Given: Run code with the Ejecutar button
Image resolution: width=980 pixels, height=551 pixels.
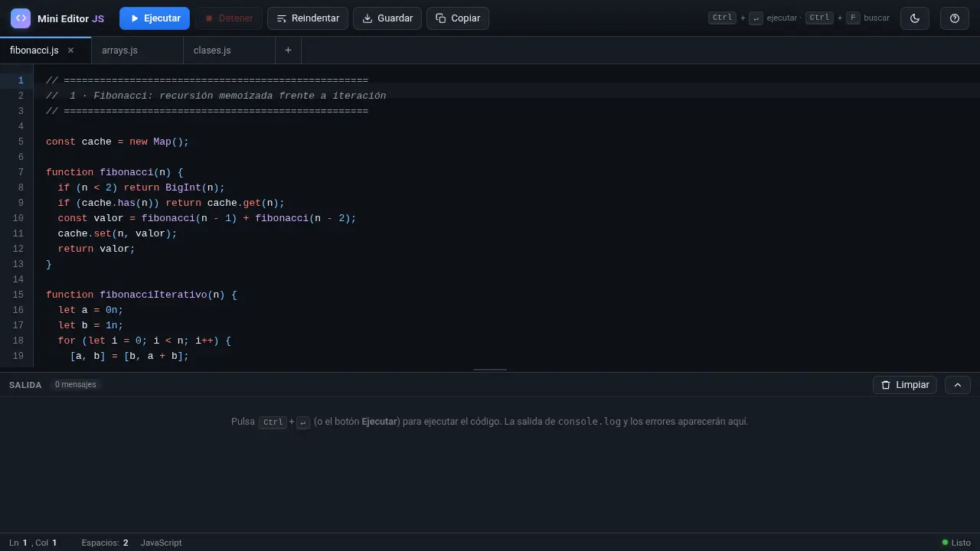Looking at the screenshot, I should click(155, 18).
